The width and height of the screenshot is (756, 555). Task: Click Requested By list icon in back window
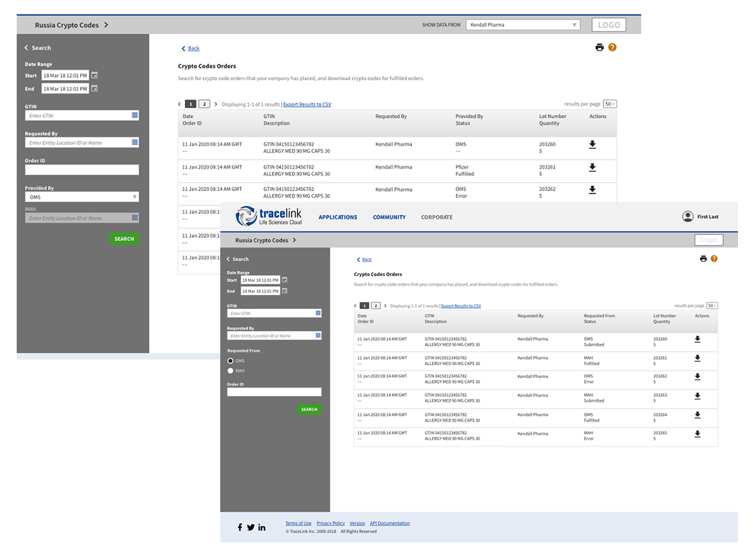(x=135, y=142)
